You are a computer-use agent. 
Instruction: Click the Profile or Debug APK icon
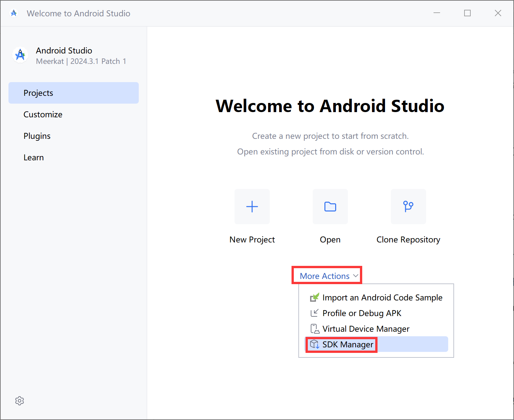click(x=314, y=313)
